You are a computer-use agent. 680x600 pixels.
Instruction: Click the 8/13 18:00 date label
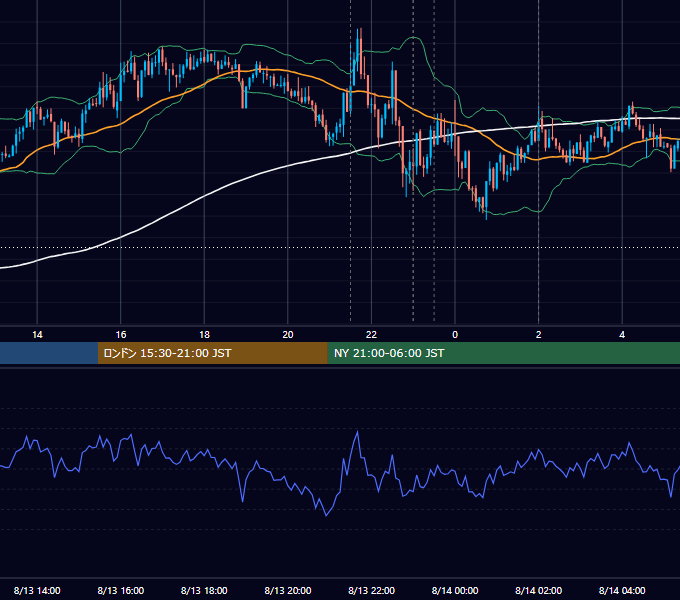pyautogui.click(x=204, y=590)
